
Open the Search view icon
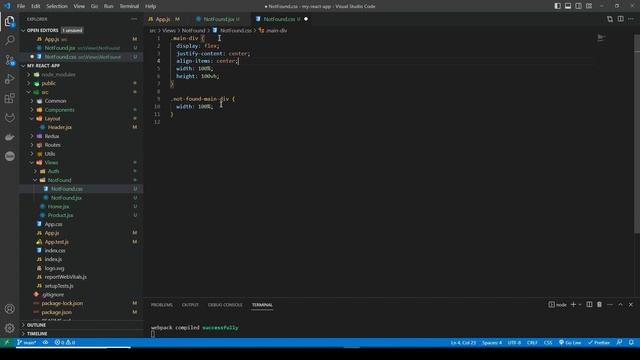[9, 40]
